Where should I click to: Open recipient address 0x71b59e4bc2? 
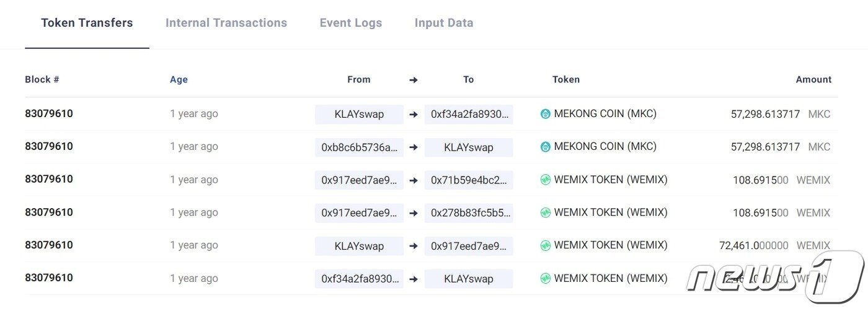point(469,180)
